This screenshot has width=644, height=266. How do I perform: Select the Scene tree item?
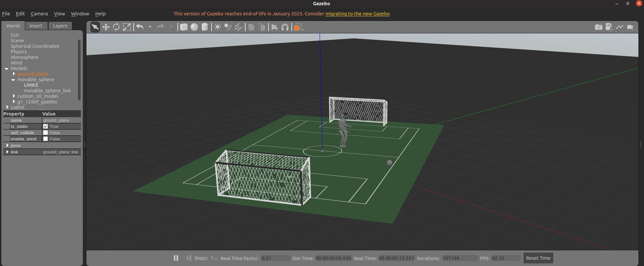17,41
